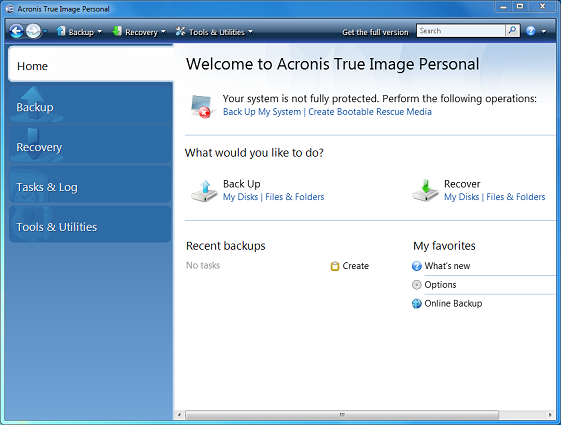Click the Recovery toolbar menu label

(x=141, y=32)
